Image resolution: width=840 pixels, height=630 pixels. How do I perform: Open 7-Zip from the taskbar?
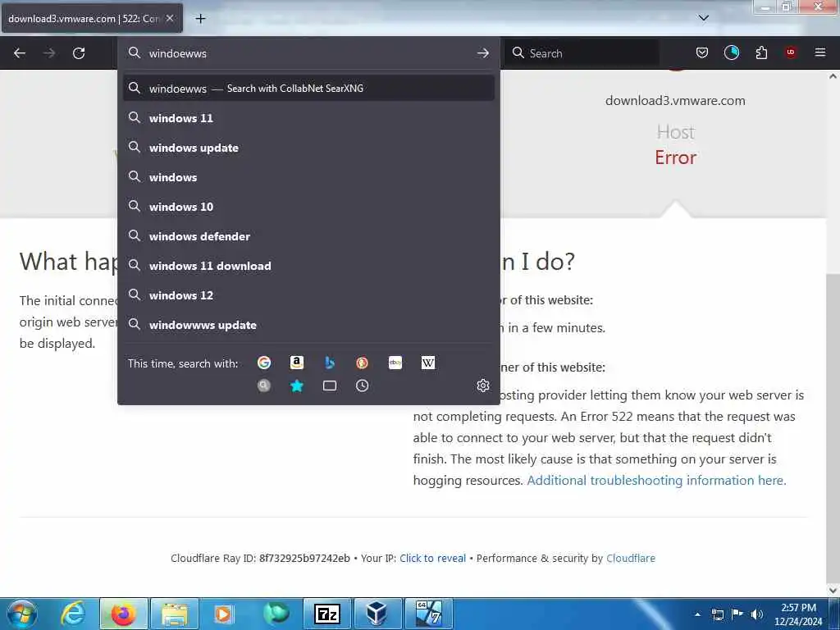[326, 614]
